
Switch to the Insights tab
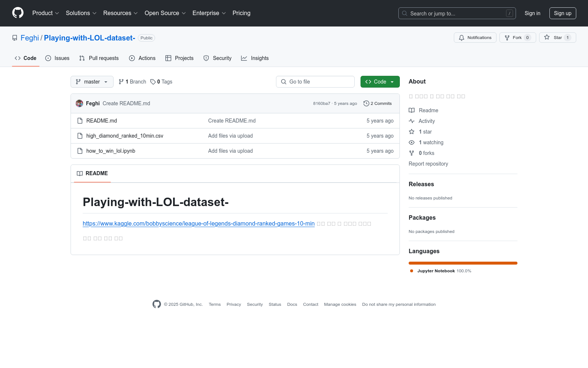coord(255,58)
